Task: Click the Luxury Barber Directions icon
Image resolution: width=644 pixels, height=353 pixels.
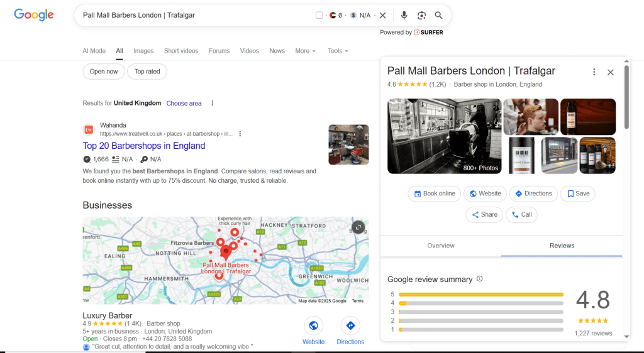Action: [x=350, y=325]
